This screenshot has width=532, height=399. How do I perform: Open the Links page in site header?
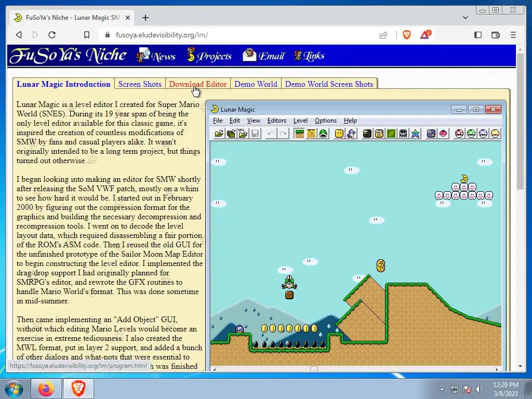[310, 56]
